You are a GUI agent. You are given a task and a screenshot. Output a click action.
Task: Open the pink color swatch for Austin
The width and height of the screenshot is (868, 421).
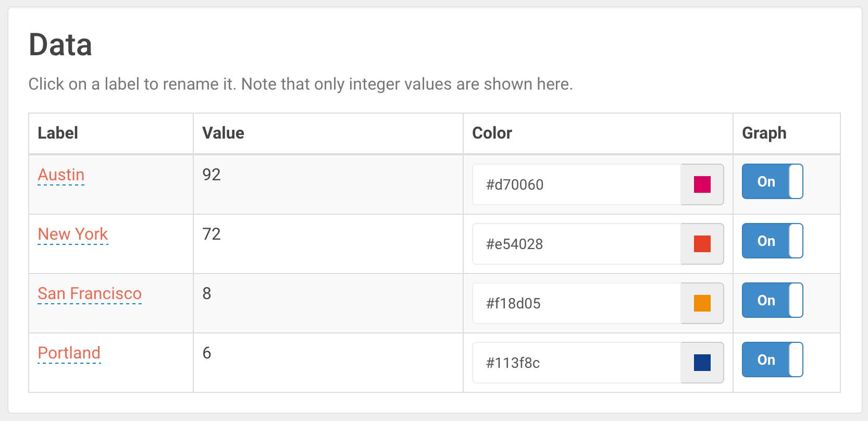[x=702, y=184]
